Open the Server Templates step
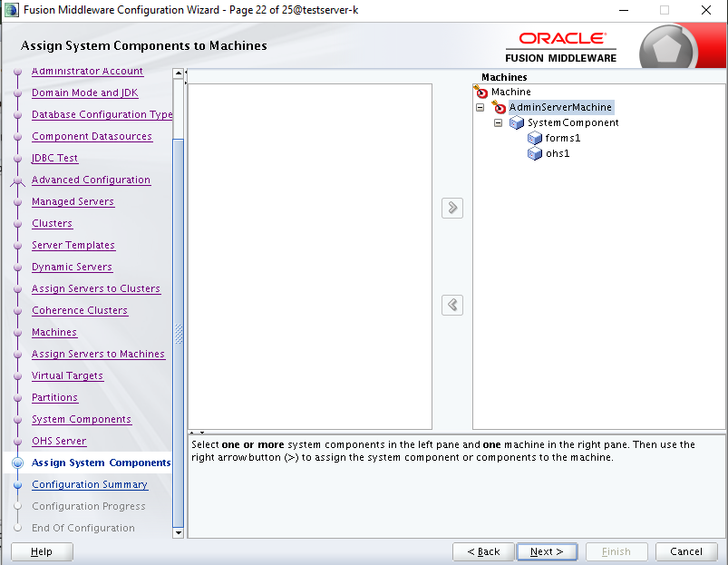728x565 pixels. point(73,245)
